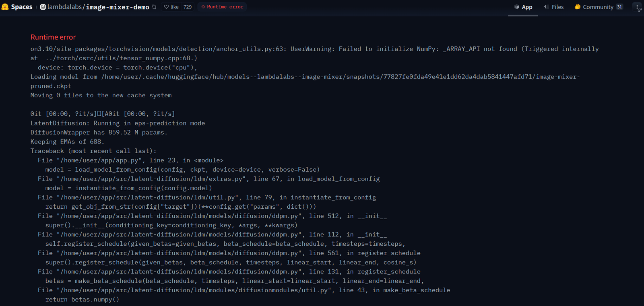Screen dimensions: 644x306
Task: Switch to the Files tab
Action: [x=557, y=7]
